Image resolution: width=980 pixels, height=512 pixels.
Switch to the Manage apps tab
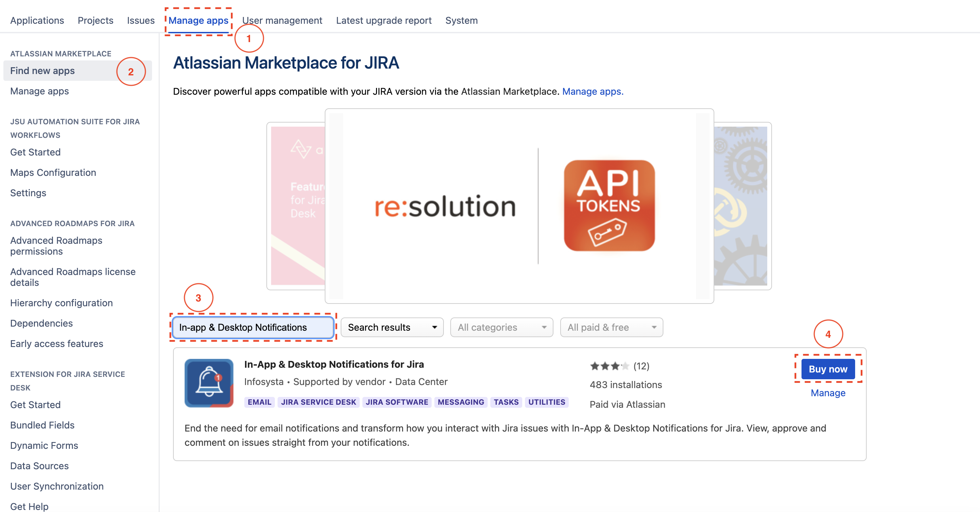198,21
